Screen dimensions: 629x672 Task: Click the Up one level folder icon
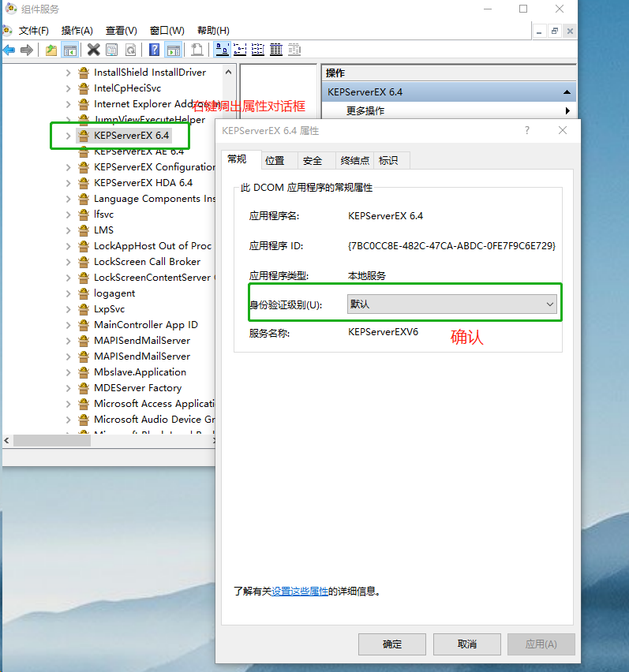[51, 50]
